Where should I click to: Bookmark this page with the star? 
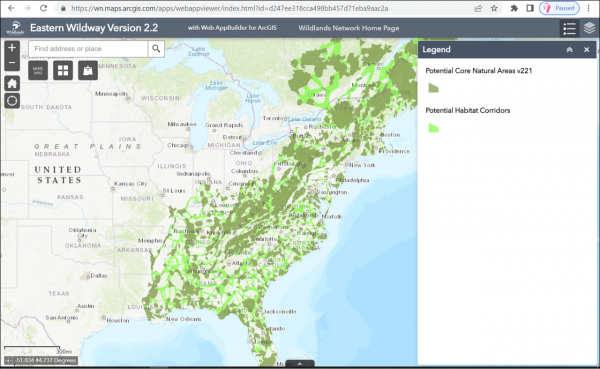tap(494, 8)
